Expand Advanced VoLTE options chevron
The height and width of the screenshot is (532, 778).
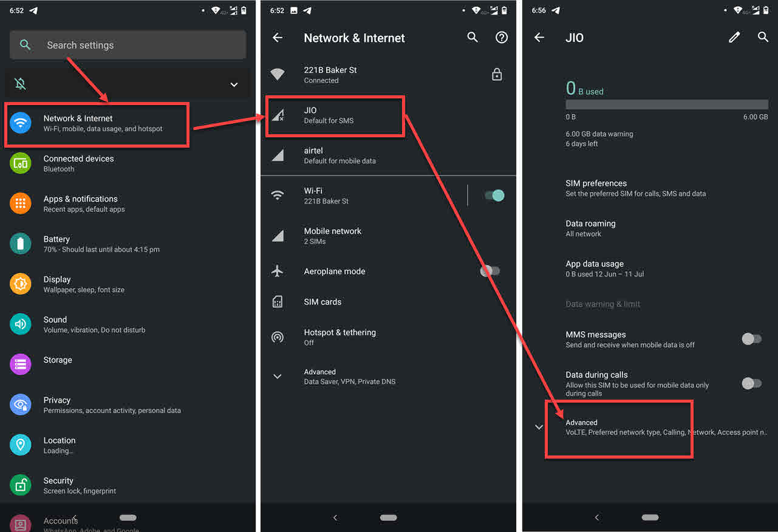click(539, 427)
